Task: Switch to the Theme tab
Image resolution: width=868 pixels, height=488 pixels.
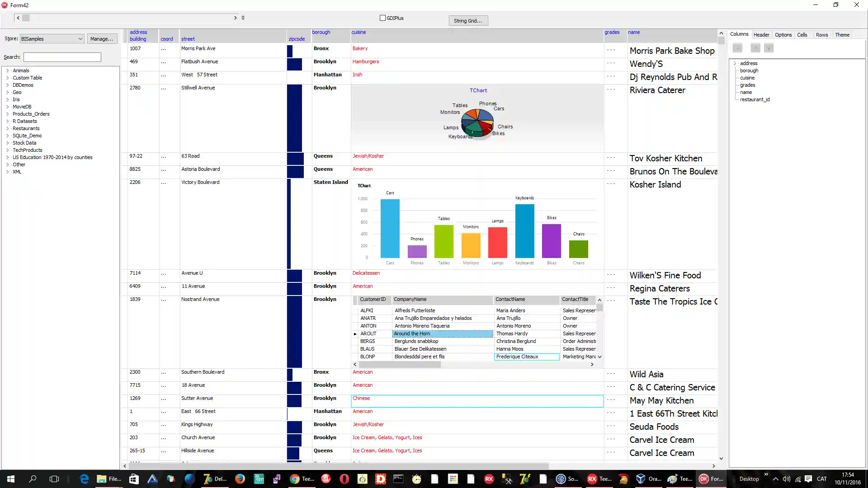Action: [x=842, y=35]
